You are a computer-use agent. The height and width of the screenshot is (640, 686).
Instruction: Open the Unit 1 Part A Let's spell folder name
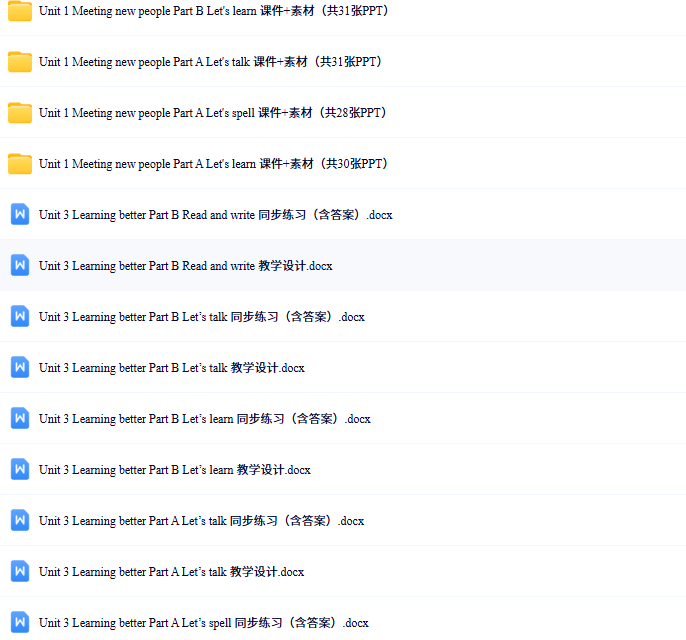[213, 113]
